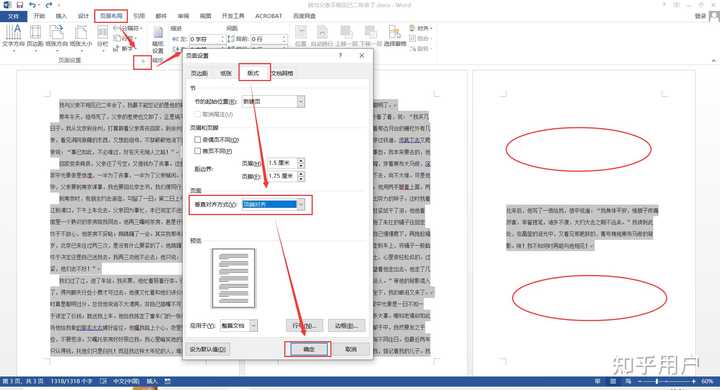Viewport: 720px width, 390px height.
Task: Click the 边框 borders button
Action: tap(347, 326)
